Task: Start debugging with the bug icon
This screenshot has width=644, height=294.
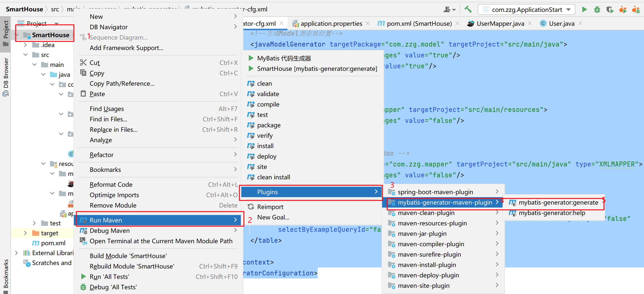Action: (x=597, y=9)
